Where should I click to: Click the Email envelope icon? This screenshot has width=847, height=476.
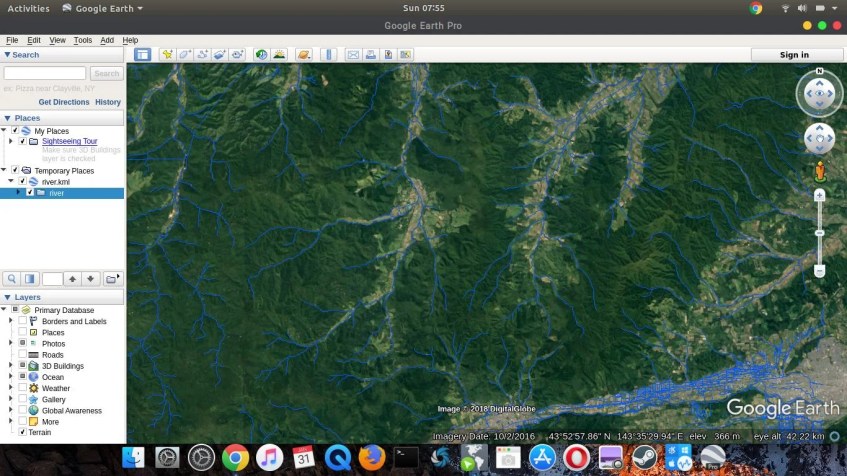[353, 55]
